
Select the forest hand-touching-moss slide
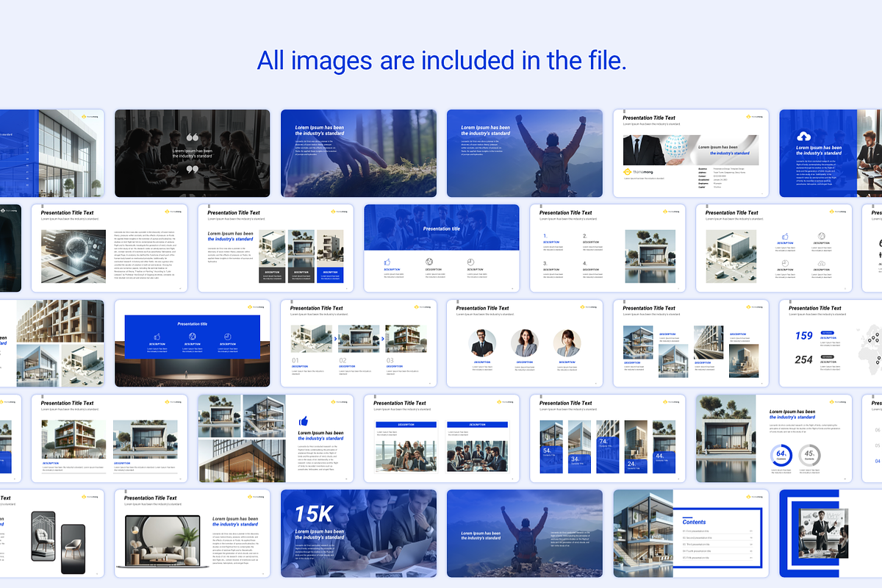(359, 154)
